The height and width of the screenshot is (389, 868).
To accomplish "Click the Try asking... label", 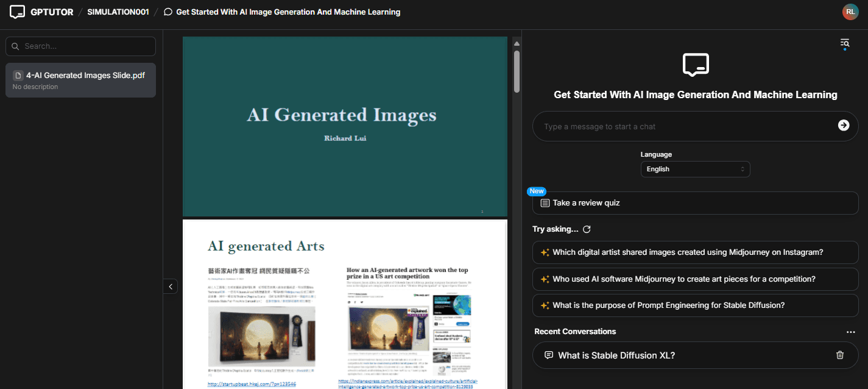I will click(x=556, y=229).
